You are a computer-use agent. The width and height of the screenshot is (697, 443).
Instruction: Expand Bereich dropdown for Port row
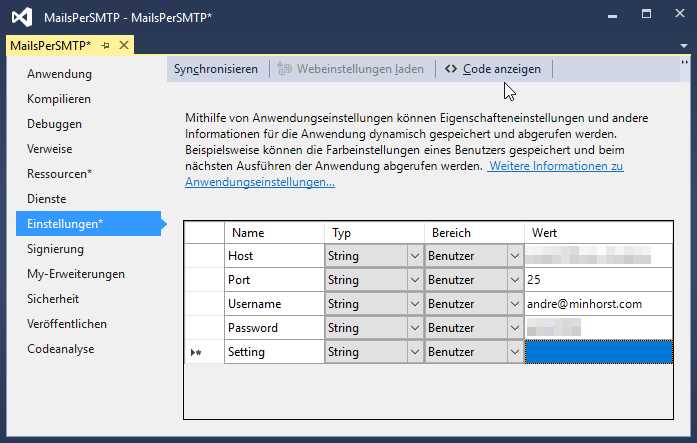pyautogui.click(x=514, y=280)
